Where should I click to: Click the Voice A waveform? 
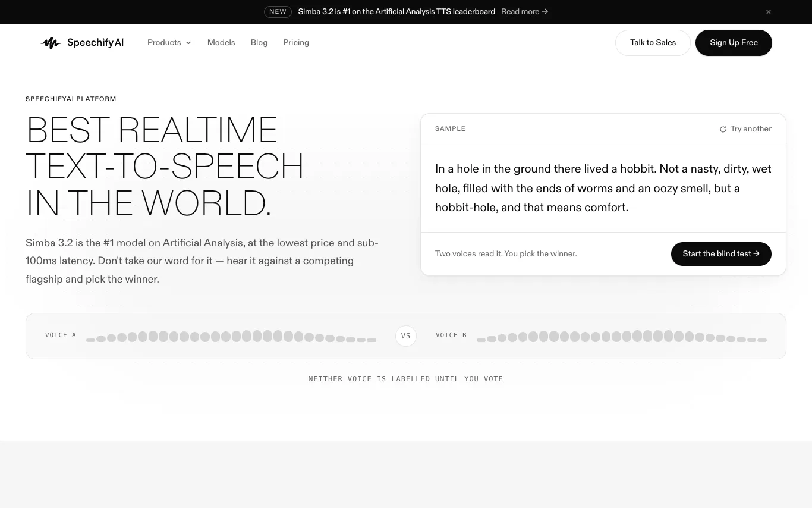click(x=231, y=336)
